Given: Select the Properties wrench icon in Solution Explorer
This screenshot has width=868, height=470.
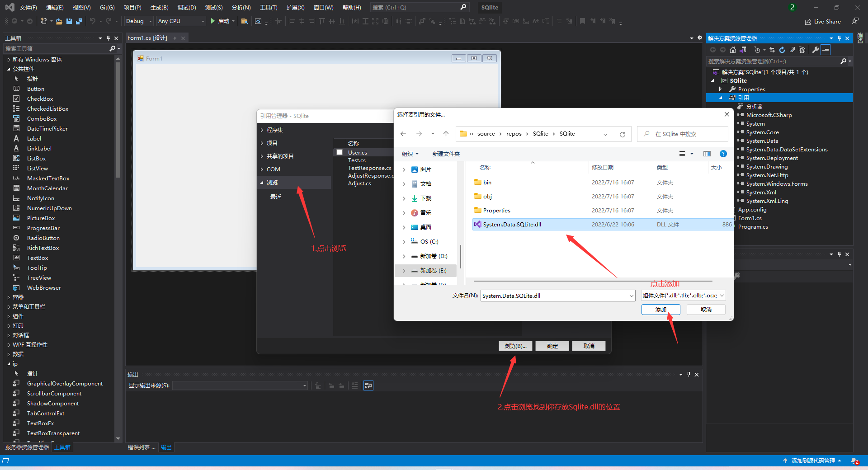Looking at the screenshot, I should [815, 50].
